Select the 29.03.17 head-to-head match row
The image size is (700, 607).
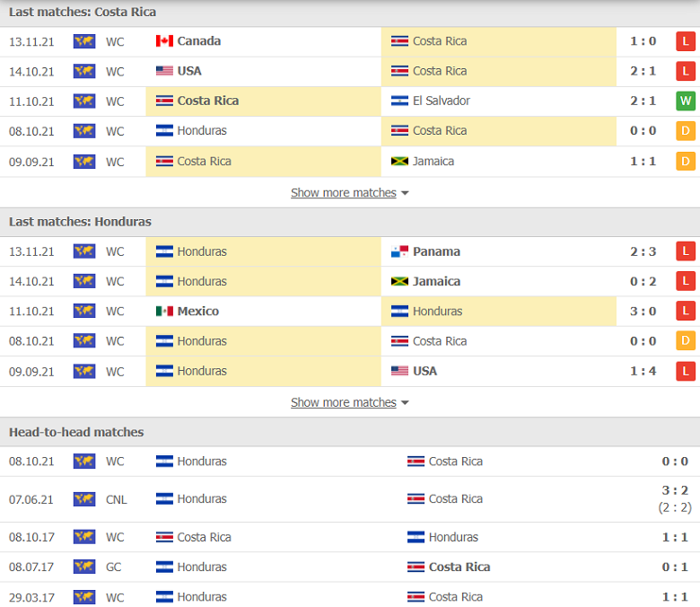(350, 596)
